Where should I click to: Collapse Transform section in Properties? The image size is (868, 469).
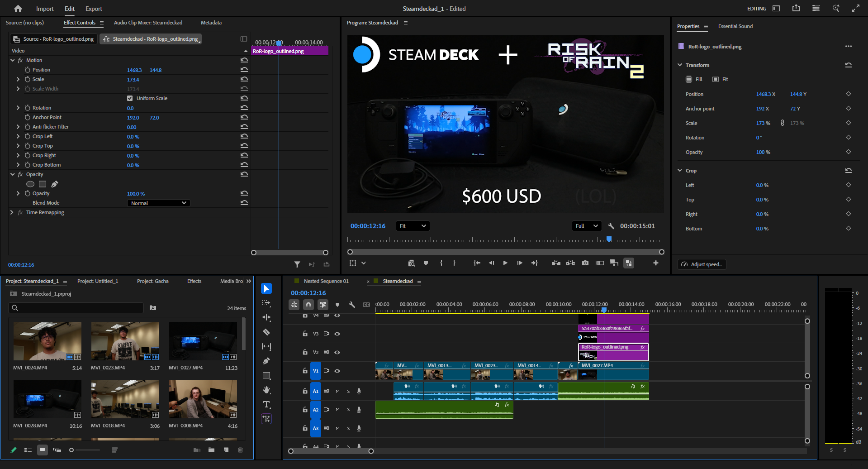[680, 65]
